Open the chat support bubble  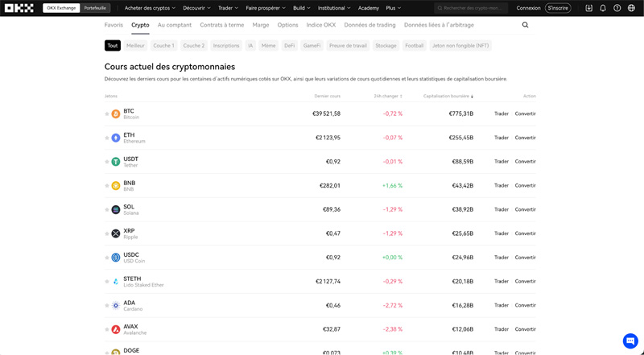coord(630,341)
